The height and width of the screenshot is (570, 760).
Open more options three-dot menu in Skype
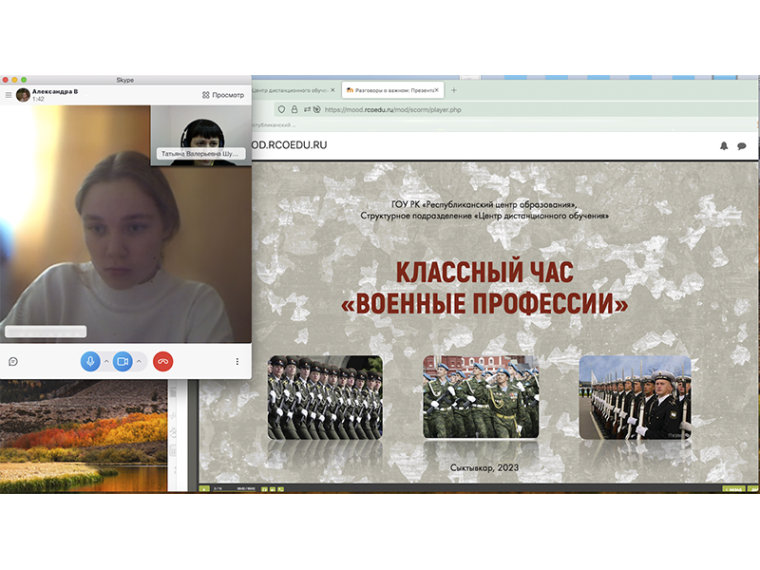click(x=237, y=362)
